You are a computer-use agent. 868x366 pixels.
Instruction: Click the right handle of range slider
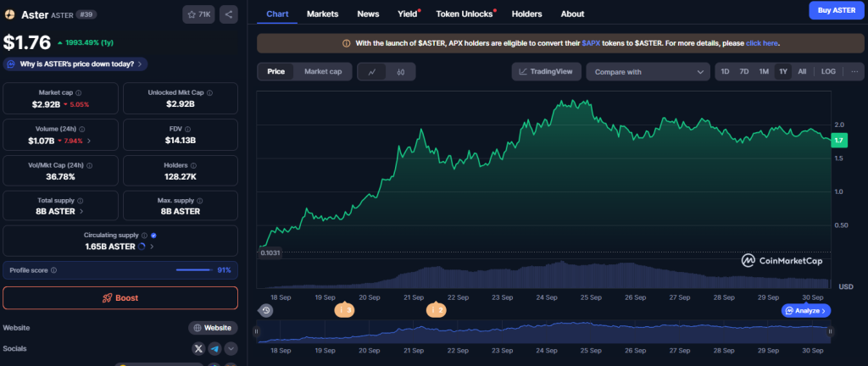tap(831, 330)
